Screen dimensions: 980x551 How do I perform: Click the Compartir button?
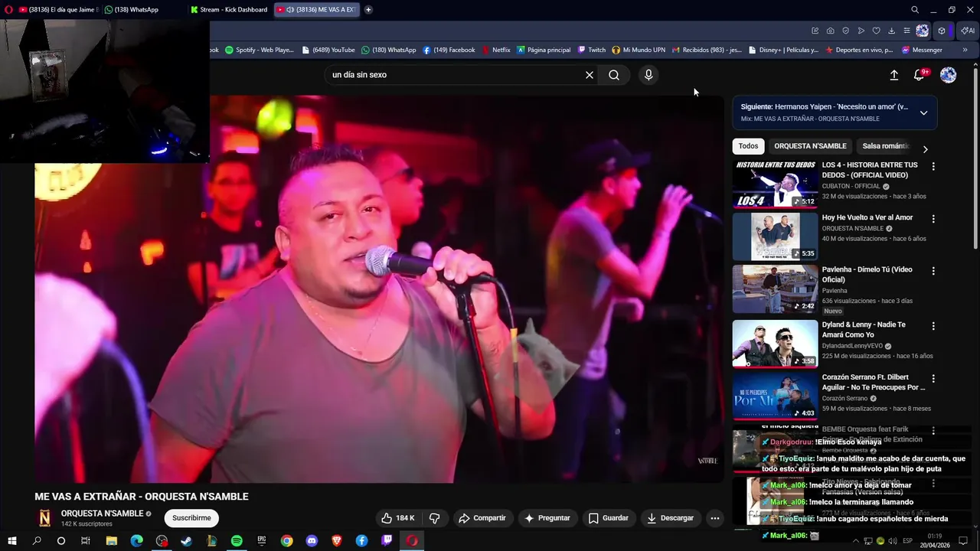pos(482,518)
